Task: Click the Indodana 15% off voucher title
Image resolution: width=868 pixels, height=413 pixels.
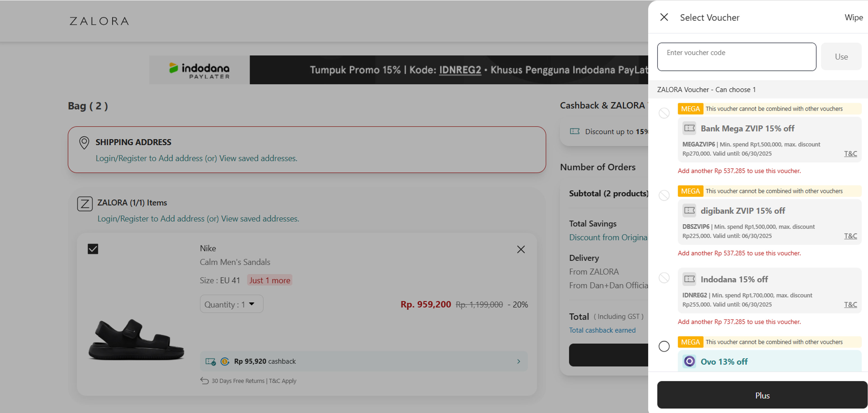Action: (x=734, y=279)
